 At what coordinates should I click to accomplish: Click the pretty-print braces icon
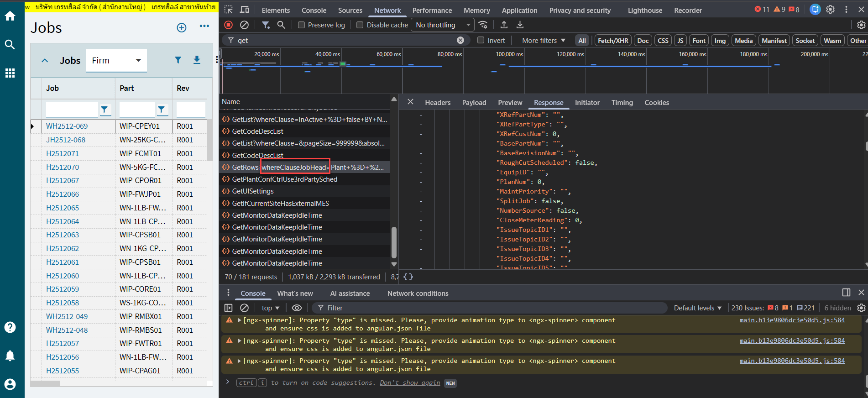tap(408, 277)
